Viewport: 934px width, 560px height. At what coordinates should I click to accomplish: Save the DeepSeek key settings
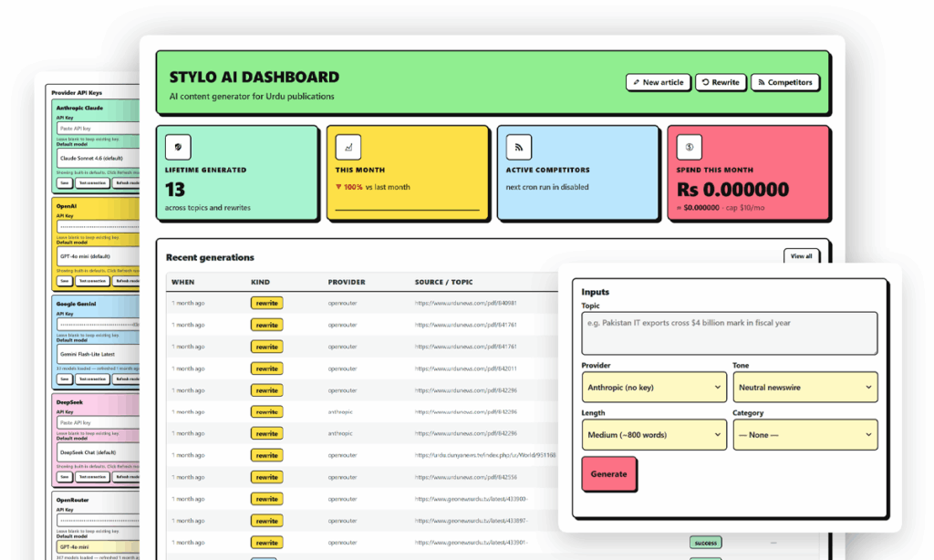click(65, 477)
